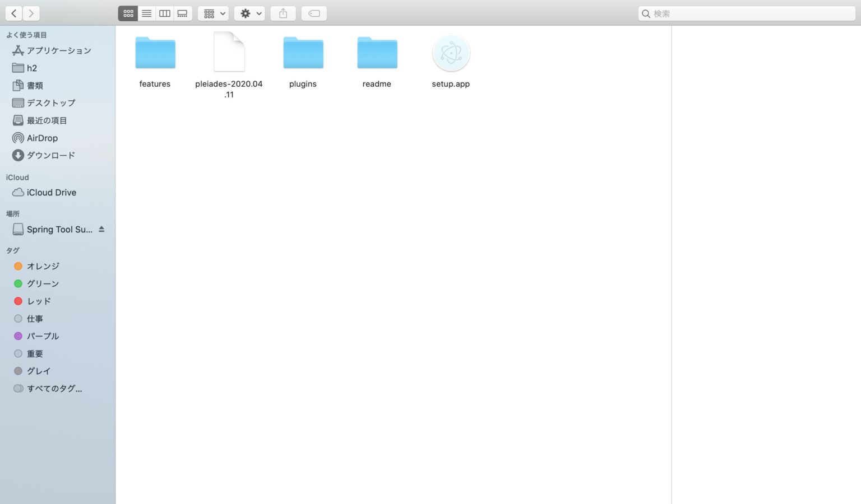The image size is (861, 504).
Task: Click the Back navigation button
Action: (x=13, y=13)
